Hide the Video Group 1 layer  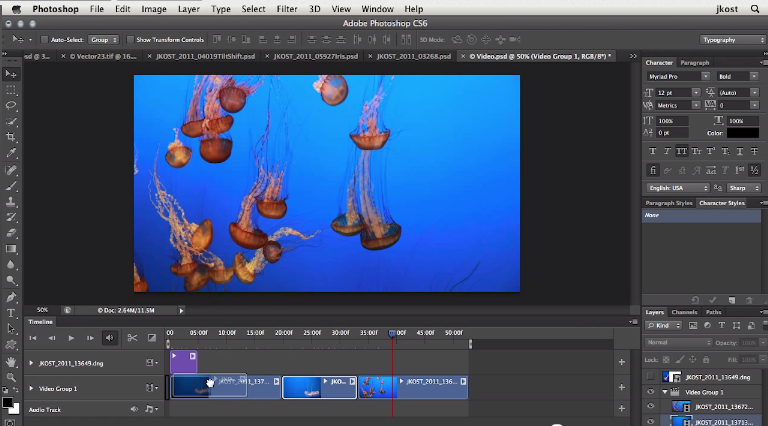click(x=651, y=392)
